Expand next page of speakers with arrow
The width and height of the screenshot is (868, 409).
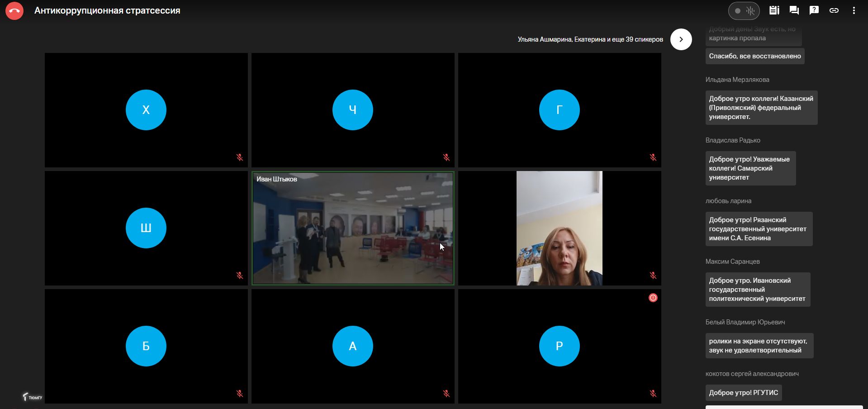click(681, 39)
